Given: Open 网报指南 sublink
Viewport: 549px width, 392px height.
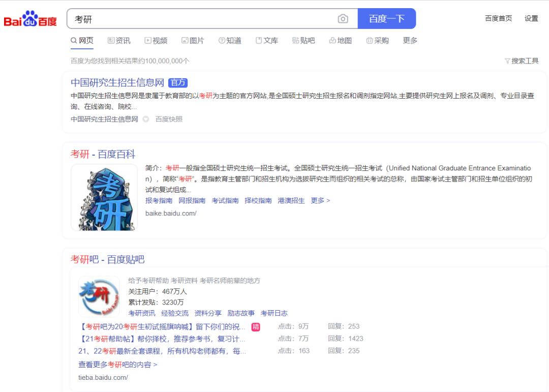Looking at the screenshot, I should pos(192,201).
